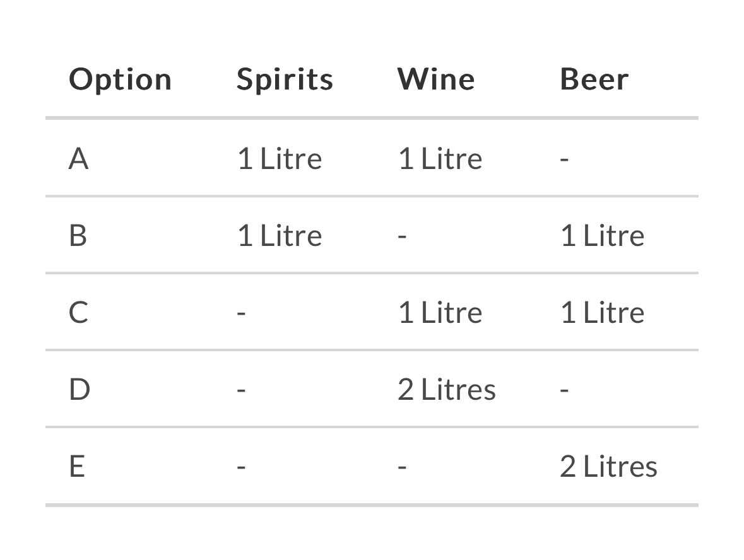Click the Spirits value for option A

pos(280,158)
